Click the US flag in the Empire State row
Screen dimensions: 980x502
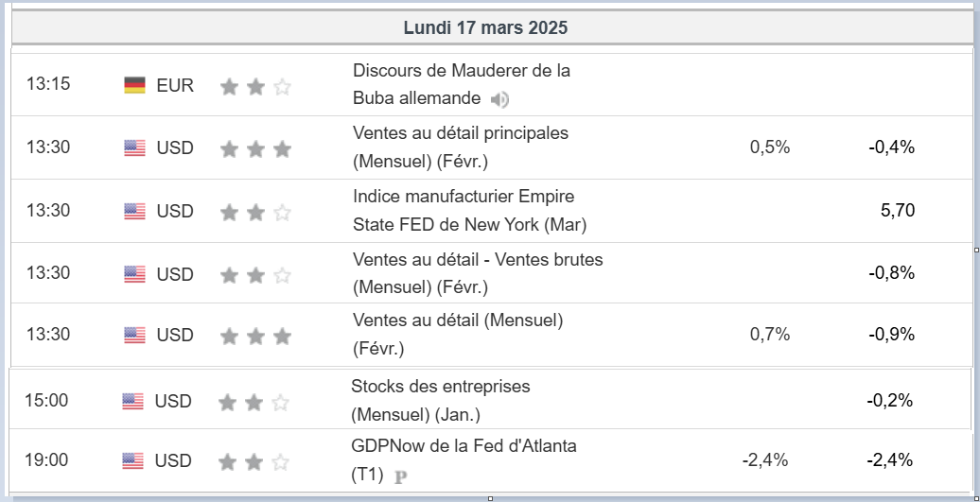click(134, 211)
